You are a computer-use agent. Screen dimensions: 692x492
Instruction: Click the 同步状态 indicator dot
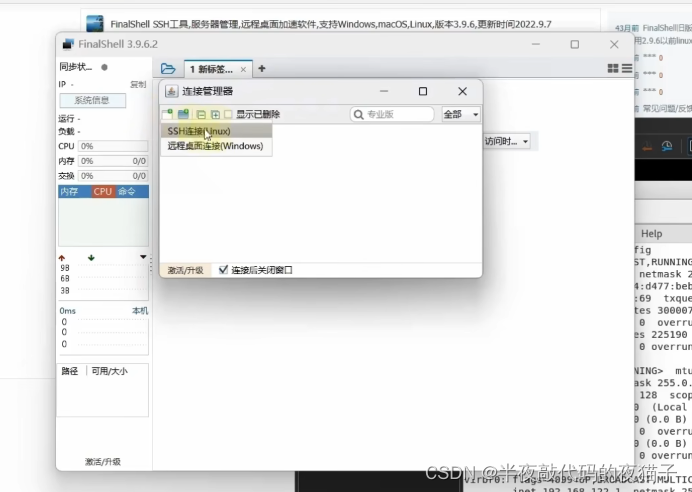104,68
